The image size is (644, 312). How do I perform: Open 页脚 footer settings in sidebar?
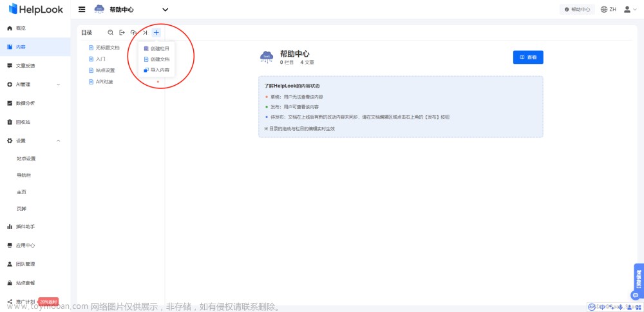click(21, 209)
